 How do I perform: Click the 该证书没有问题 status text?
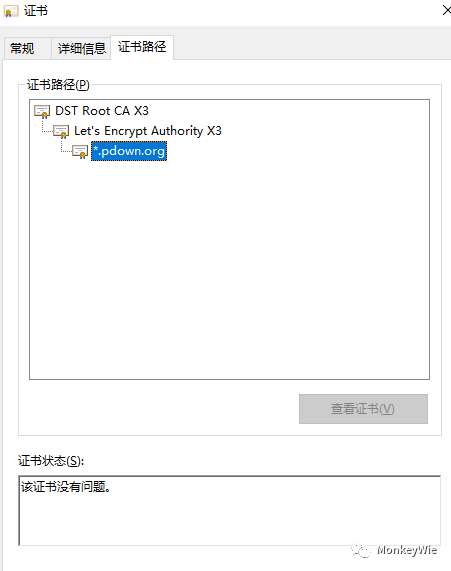point(66,487)
